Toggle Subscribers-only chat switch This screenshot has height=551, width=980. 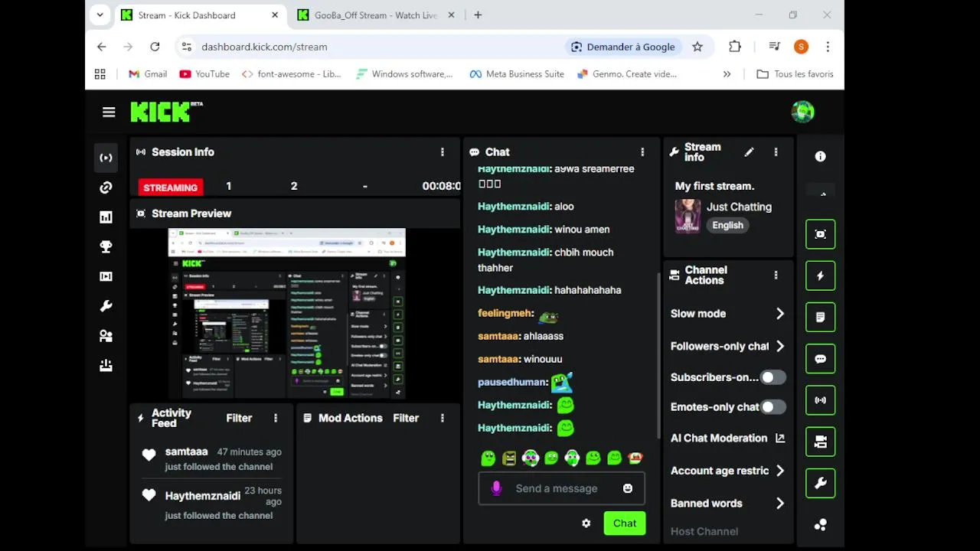[x=773, y=377]
